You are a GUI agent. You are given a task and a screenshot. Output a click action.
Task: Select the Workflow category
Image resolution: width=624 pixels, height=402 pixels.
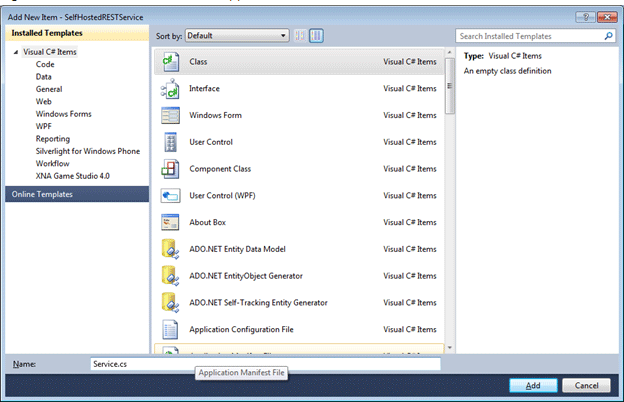click(52, 164)
